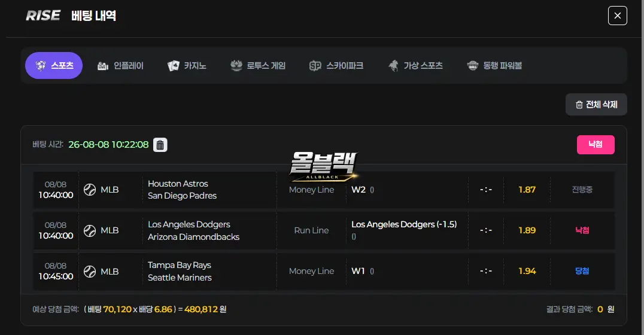This screenshot has height=335, width=644.
Task: Click the San Diego Padres team name
Action: tap(182, 196)
